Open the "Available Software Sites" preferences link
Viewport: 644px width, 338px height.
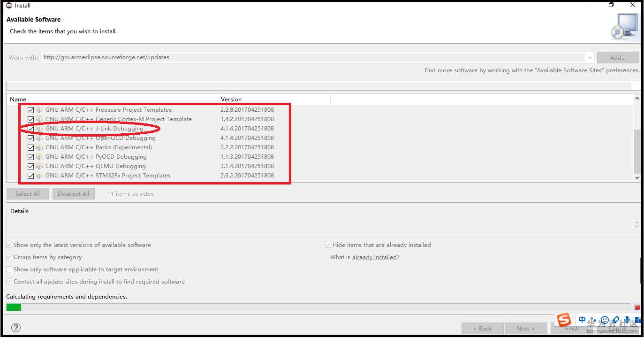[569, 70]
